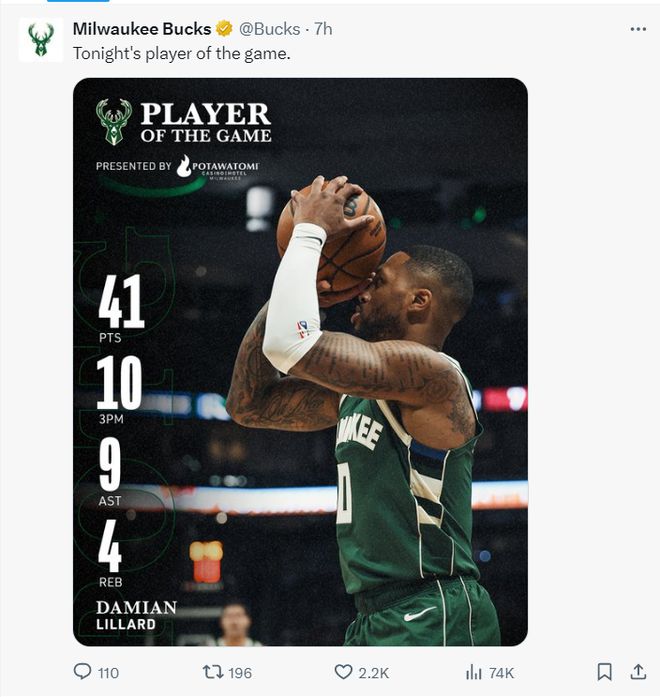Click the share upload icon

click(x=637, y=672)
